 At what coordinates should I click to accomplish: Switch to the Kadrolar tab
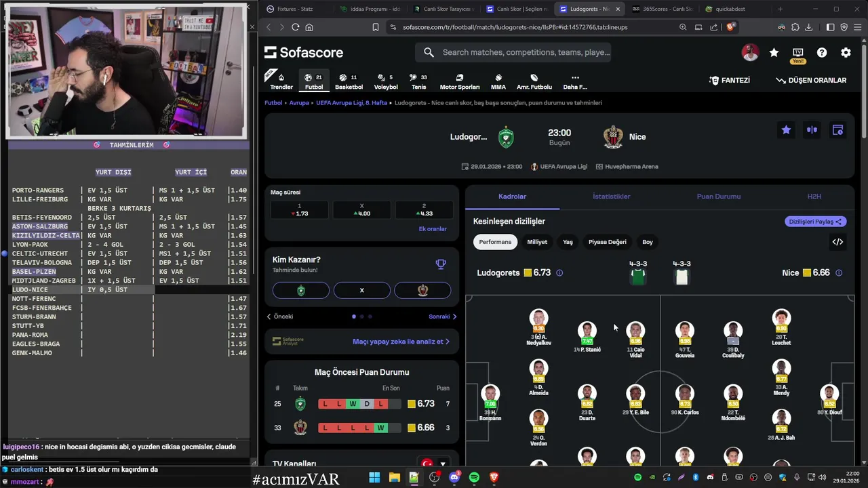point(512,197)
